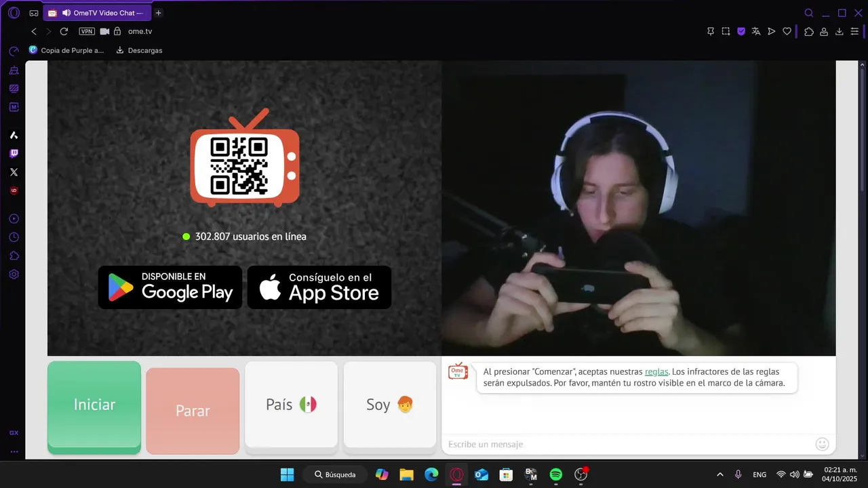This screenshot has width=868, height=488.
Task: Open the page translate icon
Action: 756,31
